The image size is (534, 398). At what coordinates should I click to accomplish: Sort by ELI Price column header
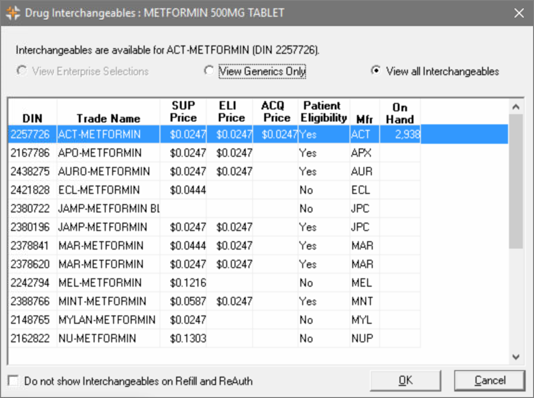[x=230, y=112]
